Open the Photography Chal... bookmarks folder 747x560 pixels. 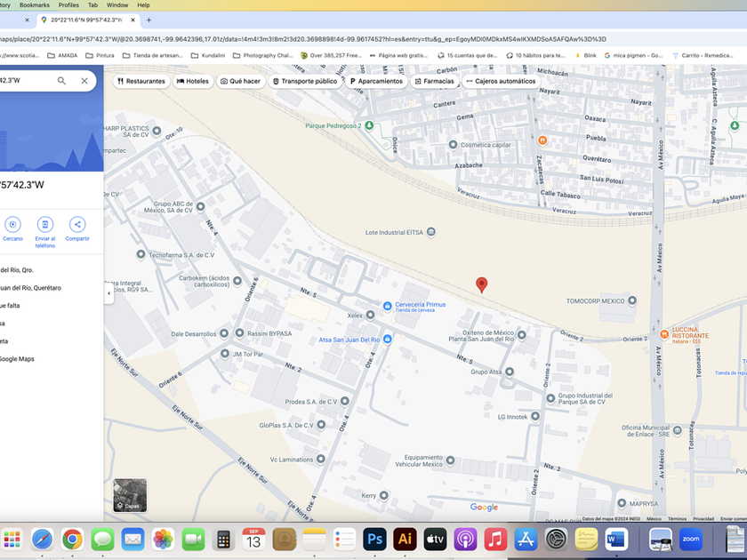(263, 55)
